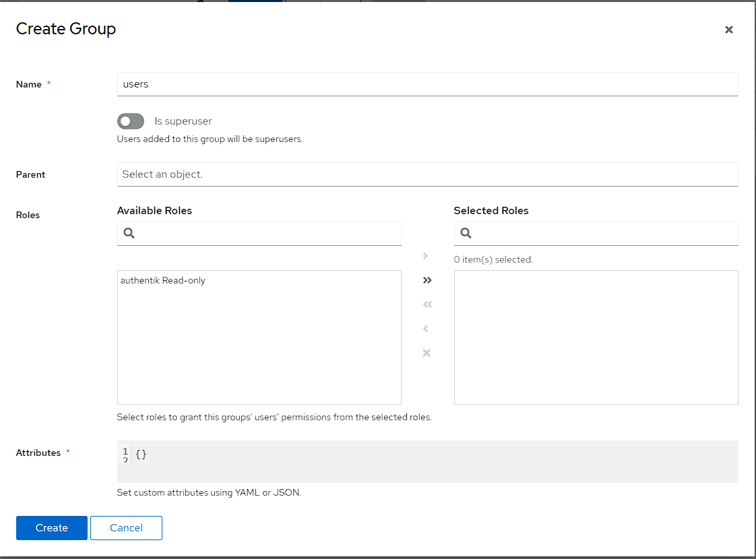Click into the Attributes code editor
Viewport: 756px width, 559px height.
click(431, 461)
